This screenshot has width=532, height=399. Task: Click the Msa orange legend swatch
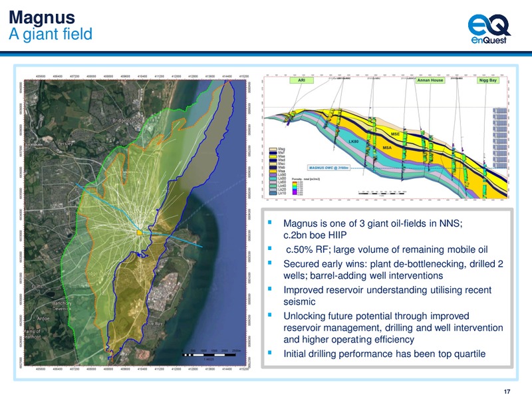pos(273,172)
